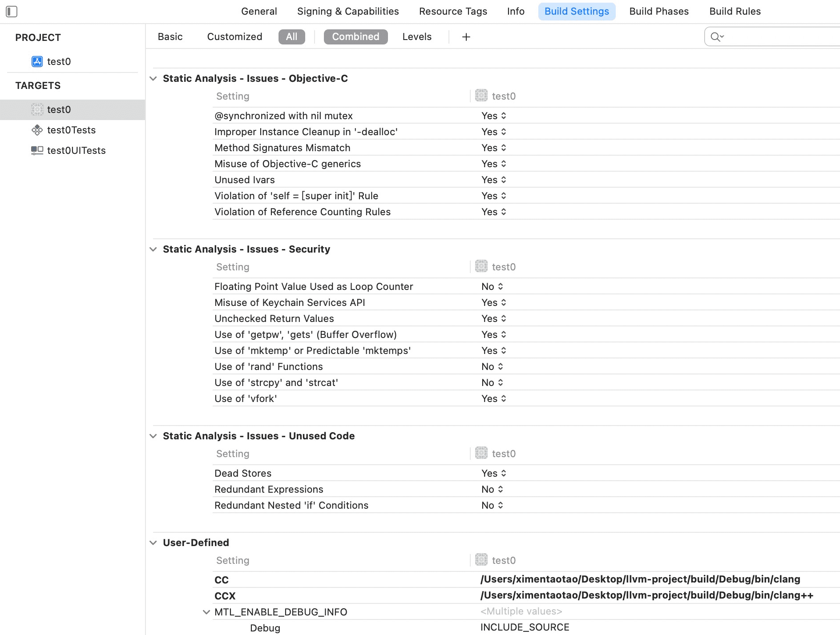This screenshot has height=635, width=840.
Task: Switch to Signing & Capabilities tab
Action: 348,12
